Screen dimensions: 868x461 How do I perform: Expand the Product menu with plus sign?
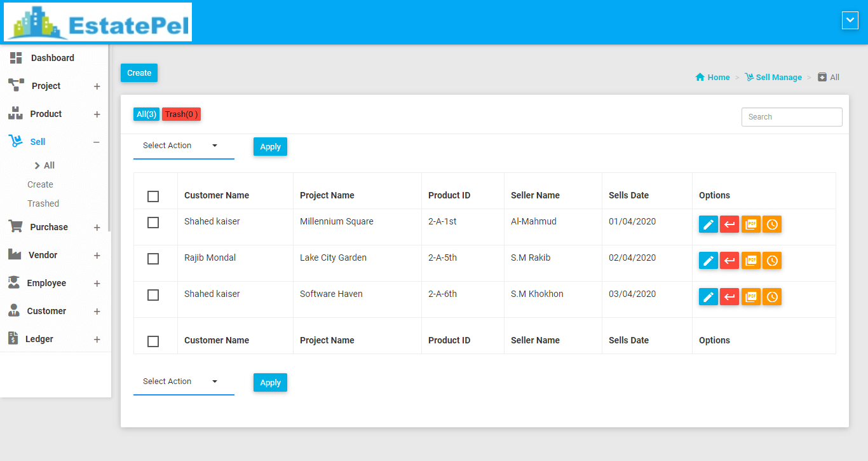(97, 114)
